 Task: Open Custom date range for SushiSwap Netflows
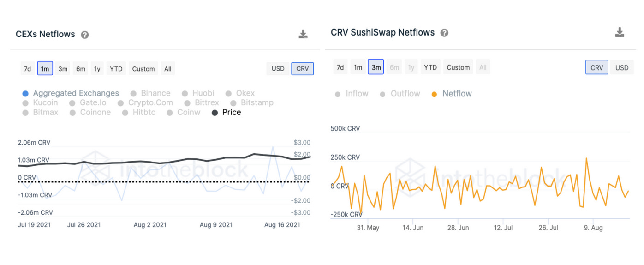(458, 67)
